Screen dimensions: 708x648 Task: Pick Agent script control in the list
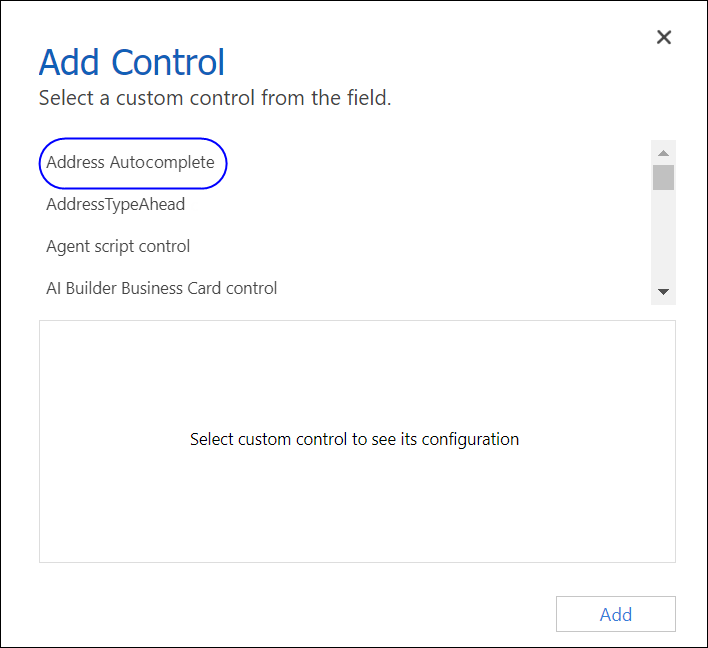118,246
